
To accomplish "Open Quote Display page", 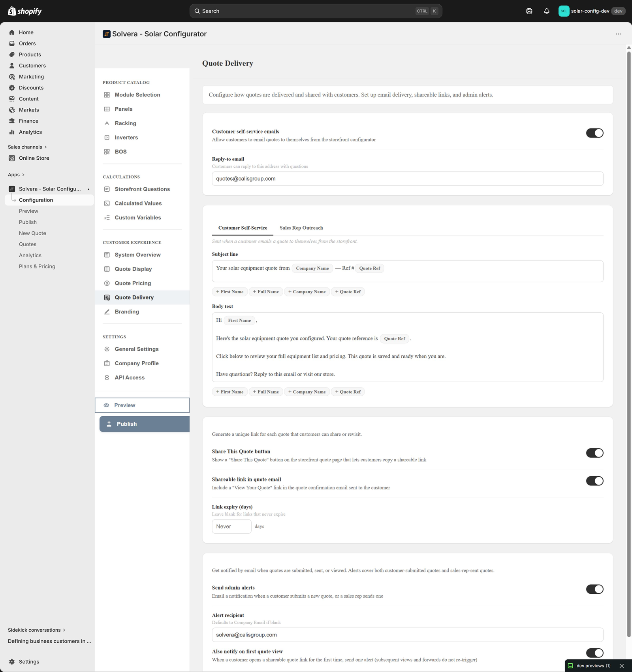I will [142, 269].
